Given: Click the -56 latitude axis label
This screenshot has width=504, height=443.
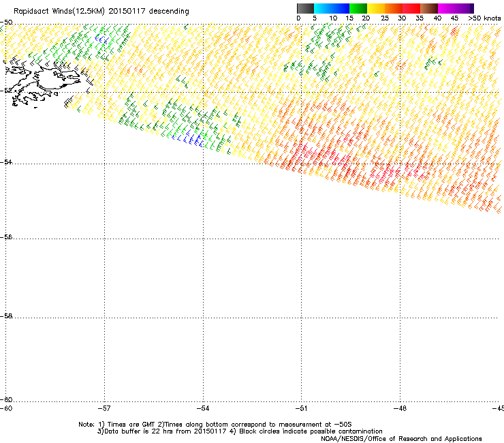Looking at the screenshot, I should click(6, 237).
